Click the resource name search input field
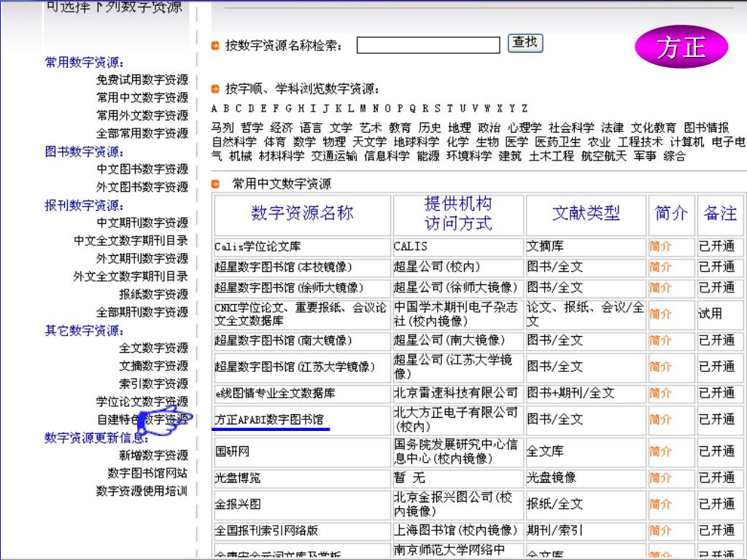Image resolution: width=747 pixels, height=560 pixels. (x=428, y=45)
